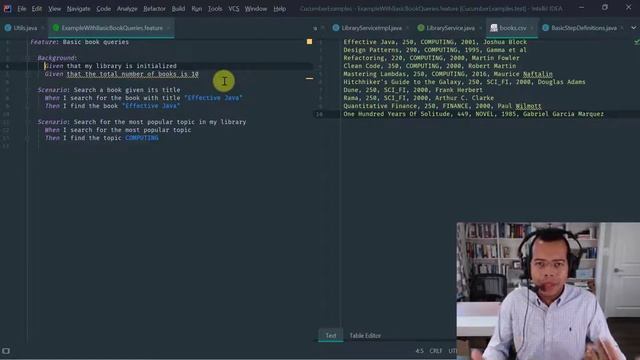Close the LibraryServiceImpl.java tab
The image size is (640, 360).
pyautogui.click(x=407, y=28)
